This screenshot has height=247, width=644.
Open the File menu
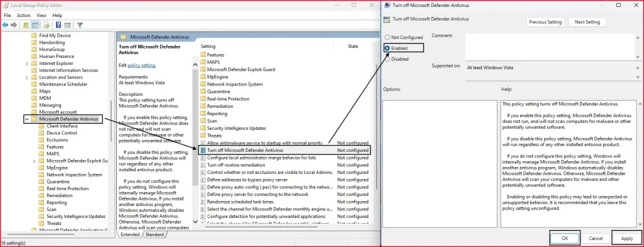8,15
